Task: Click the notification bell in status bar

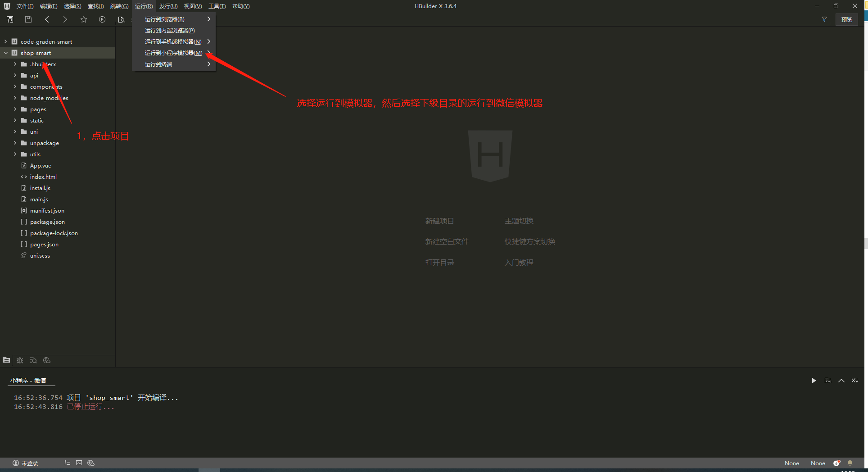Action: (850, 463)
